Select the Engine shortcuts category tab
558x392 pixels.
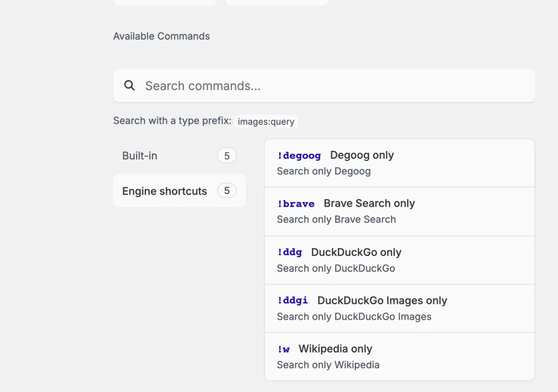(179, 190)
